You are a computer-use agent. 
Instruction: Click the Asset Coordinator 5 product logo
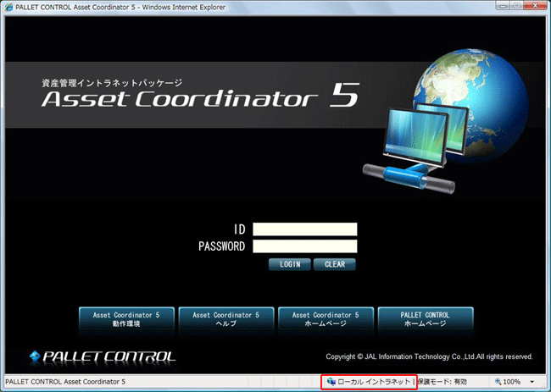point(200,96)
